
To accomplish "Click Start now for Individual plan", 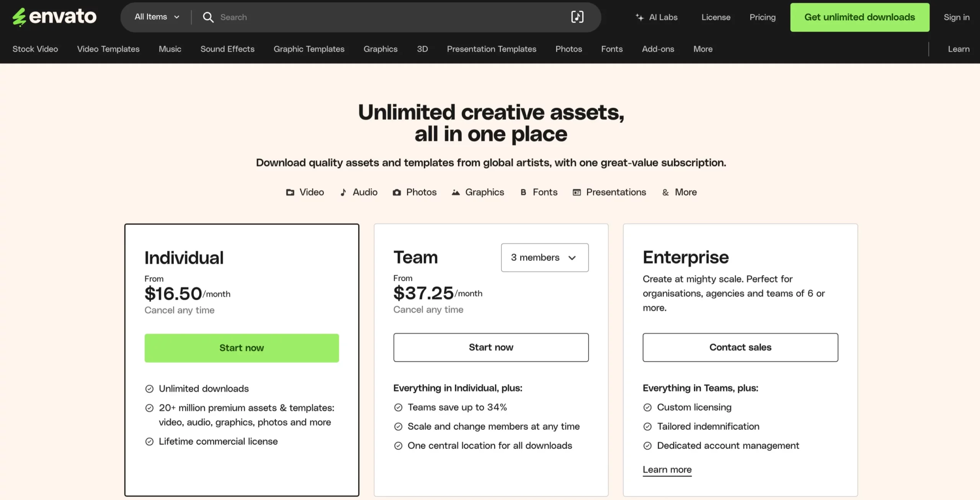I will (241, 348).
